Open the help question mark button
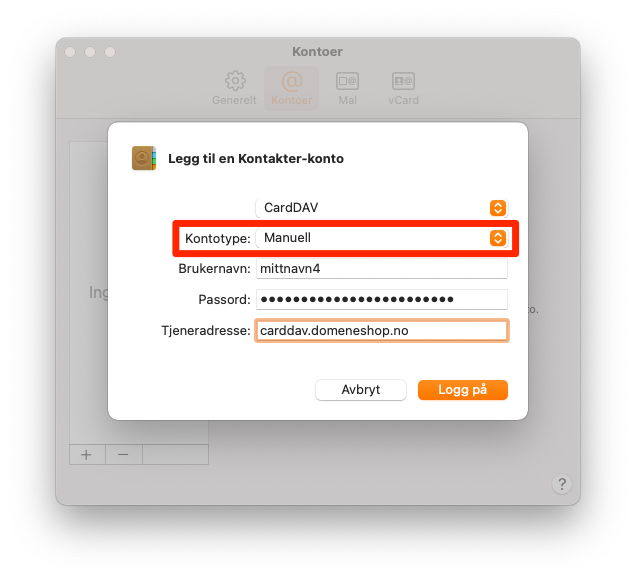636x579 pixels. point(562,484)
